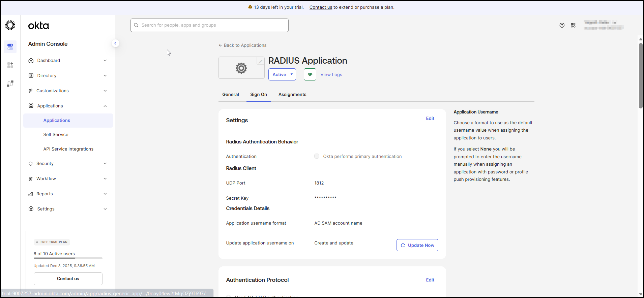This screenshot has height=298, width=644.
Task: Click the Okta sunburst logo icon
Action: pos(10,25)
